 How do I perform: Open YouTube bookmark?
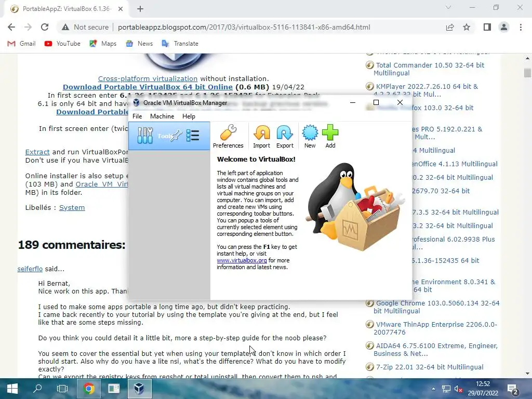pos(62,44)
